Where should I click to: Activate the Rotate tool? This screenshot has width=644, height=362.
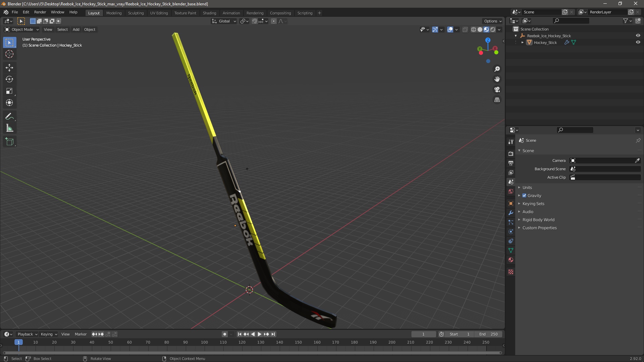click(9, 79)
